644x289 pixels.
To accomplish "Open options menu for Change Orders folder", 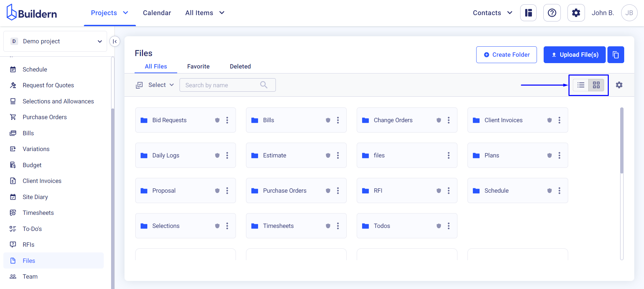I will click(449, 120).
